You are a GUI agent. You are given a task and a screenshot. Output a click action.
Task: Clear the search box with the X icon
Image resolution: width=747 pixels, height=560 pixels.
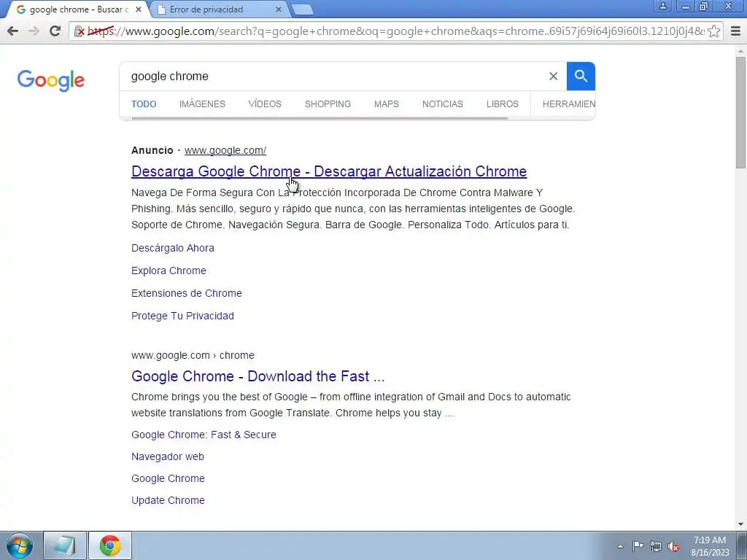click(553, 76)
